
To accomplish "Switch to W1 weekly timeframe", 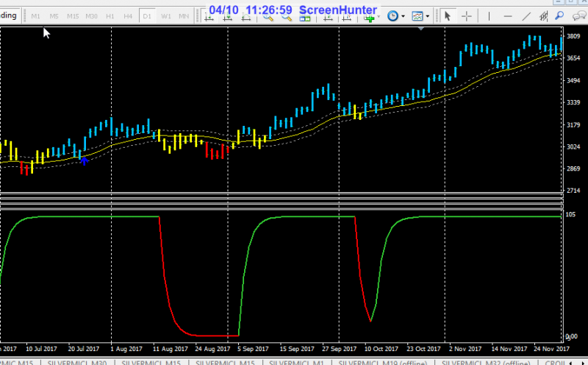I will 166,16.
